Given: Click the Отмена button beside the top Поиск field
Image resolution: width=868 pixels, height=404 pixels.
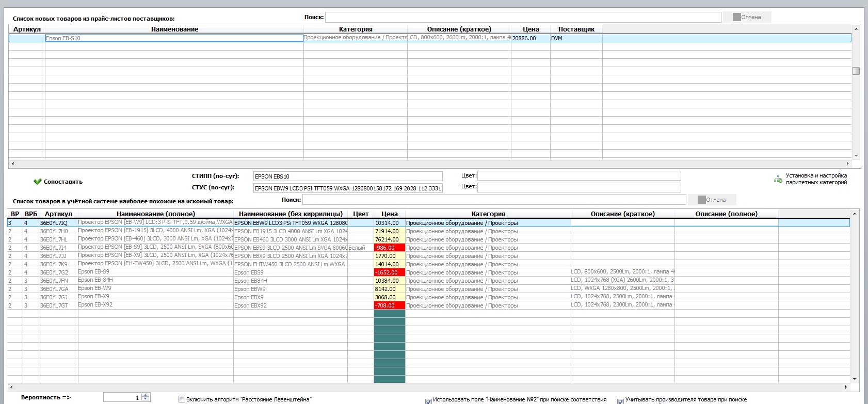Looking at the screenshot, I should [x=747, y=17].
